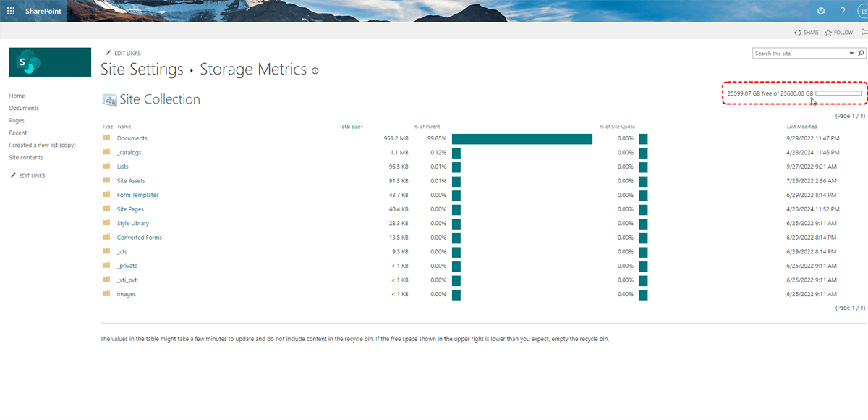Open the settings gear menu
Image resolution: width=868 pixels, height=420 pixels.
point(821,11)
